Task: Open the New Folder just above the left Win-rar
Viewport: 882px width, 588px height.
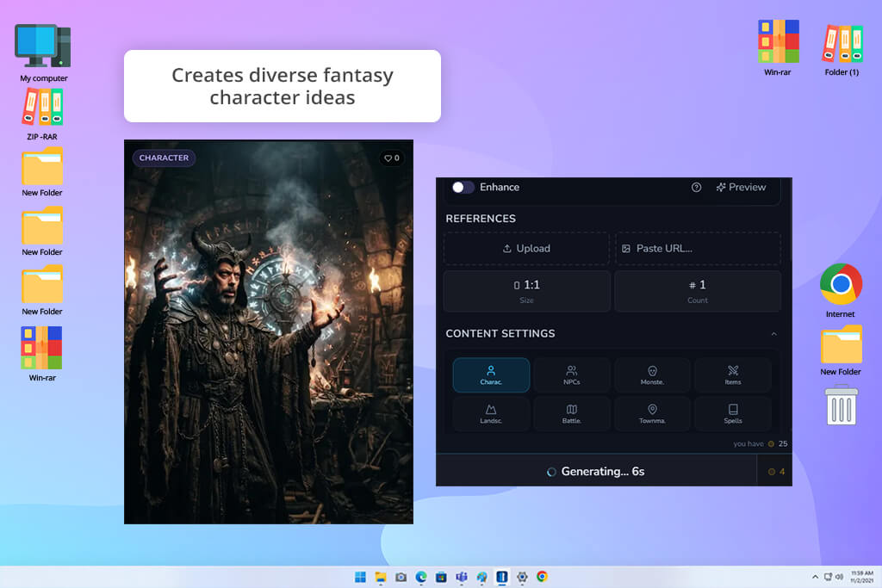Action: click(x=42, y=290)
